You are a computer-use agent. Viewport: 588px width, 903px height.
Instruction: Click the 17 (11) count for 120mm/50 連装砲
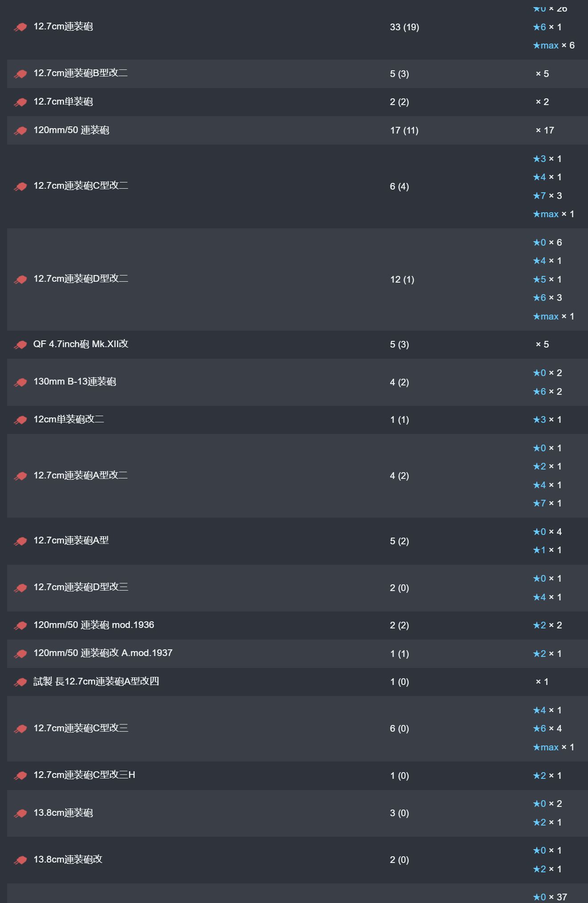pos(404,130)
